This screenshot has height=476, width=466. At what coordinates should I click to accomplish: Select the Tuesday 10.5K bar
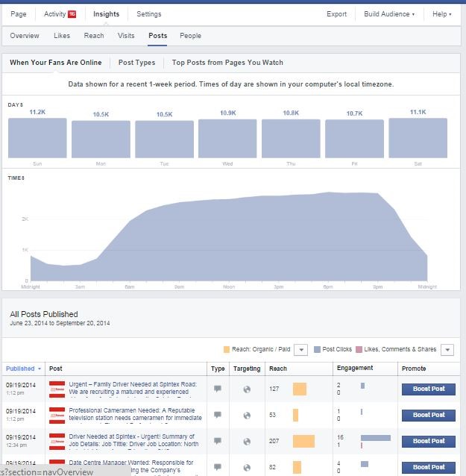[165, 139]
